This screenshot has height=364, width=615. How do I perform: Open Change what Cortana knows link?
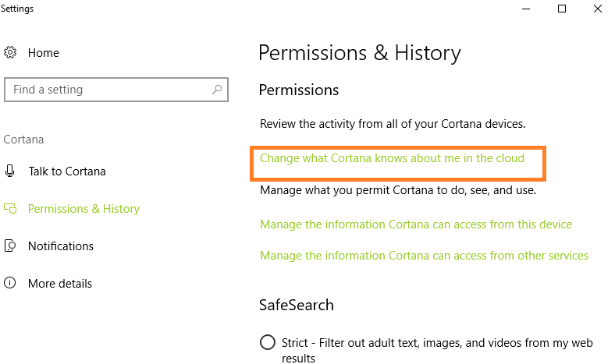coord(392,158)
